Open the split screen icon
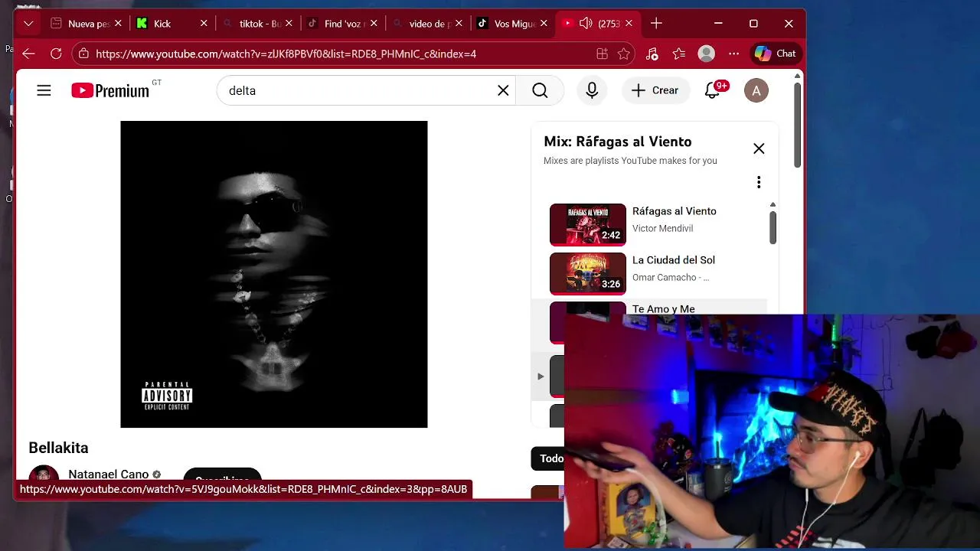Image resolution: width=980 pixels, height=551 pixels. [602, 54]
